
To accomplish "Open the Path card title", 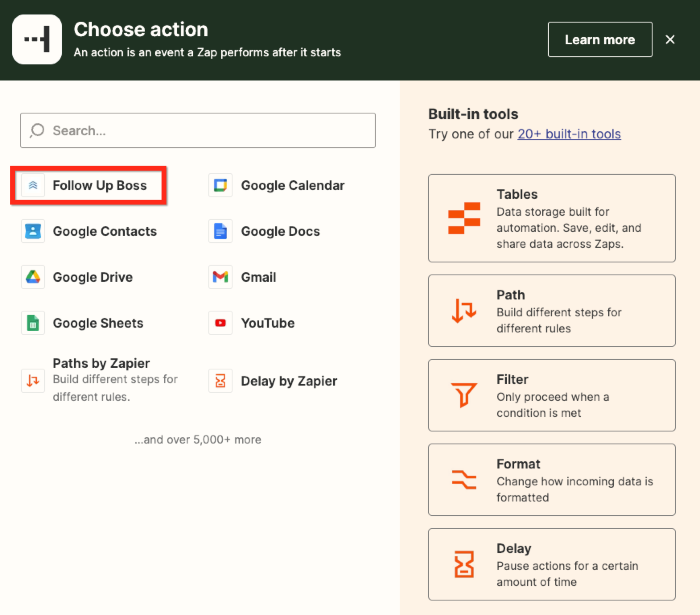I will click(x=511, y=295).
